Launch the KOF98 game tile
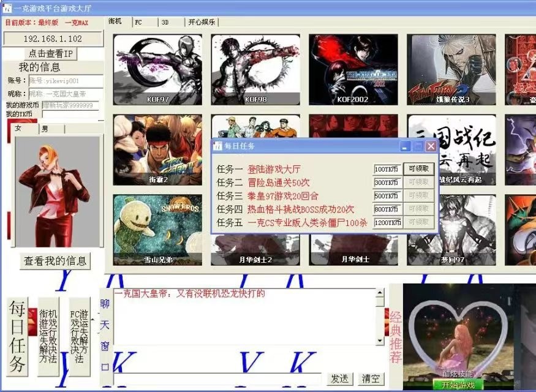This screenshot has width=536, height=392. 255,70
